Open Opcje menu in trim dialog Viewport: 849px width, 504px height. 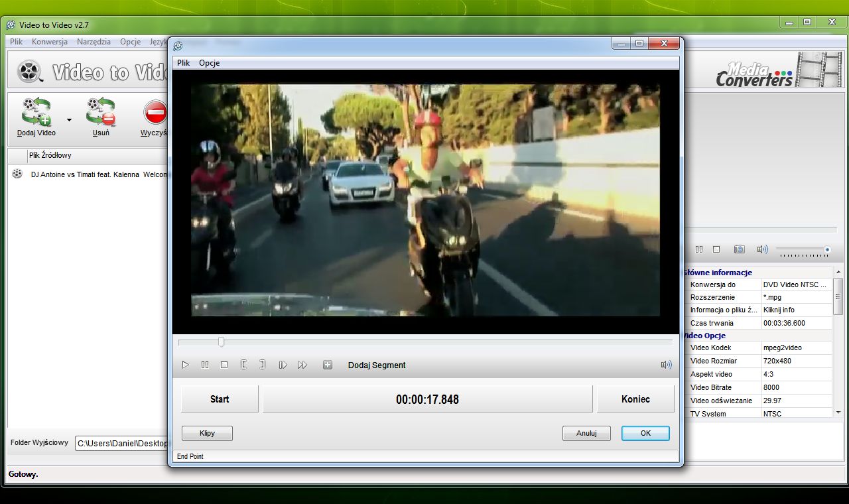click(x=210, y=63)
